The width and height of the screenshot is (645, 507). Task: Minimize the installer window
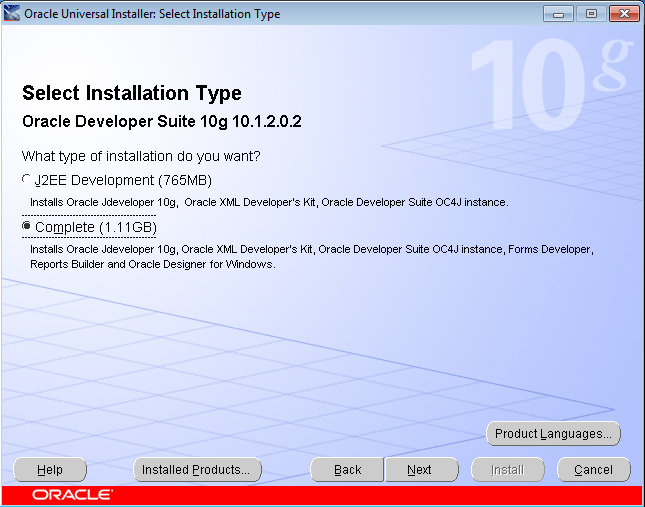[558, 14]
